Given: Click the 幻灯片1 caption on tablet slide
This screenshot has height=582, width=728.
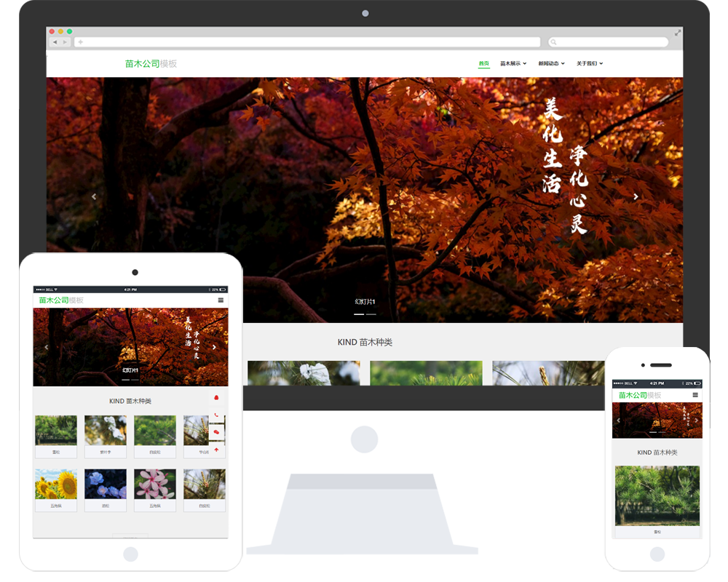Looking at the screenshot, I should pos(130,370).
